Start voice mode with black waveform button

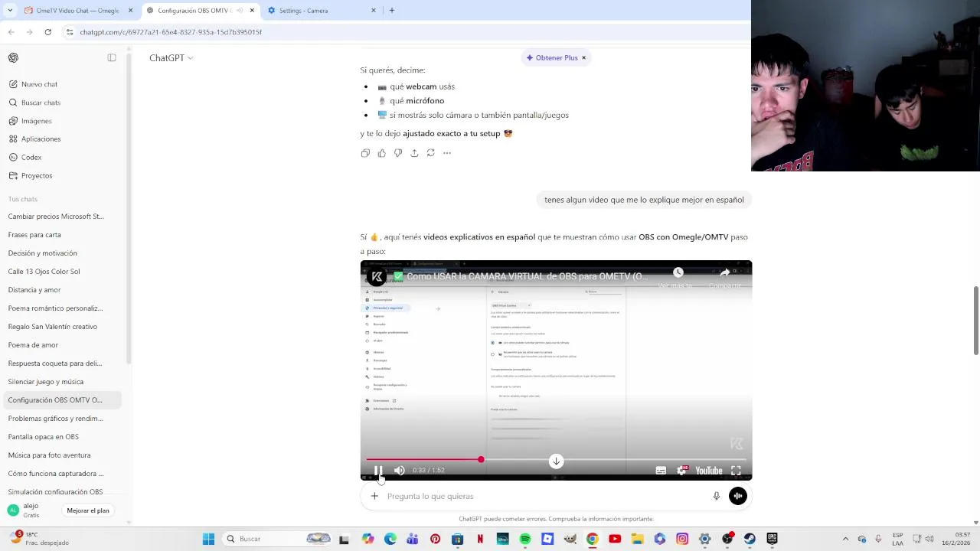click(x=738, y=496)
